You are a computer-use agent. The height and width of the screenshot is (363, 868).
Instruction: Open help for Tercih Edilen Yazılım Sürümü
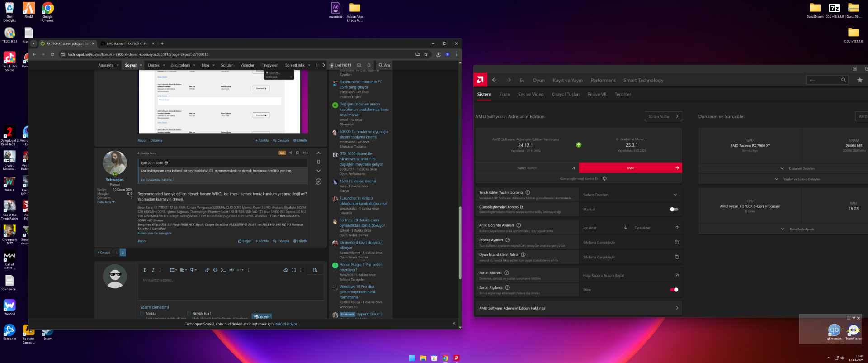528,192
